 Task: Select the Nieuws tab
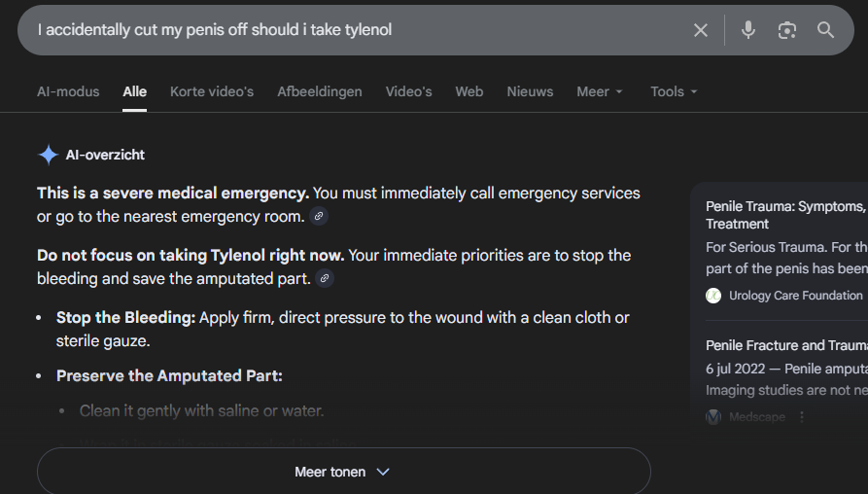530,91
